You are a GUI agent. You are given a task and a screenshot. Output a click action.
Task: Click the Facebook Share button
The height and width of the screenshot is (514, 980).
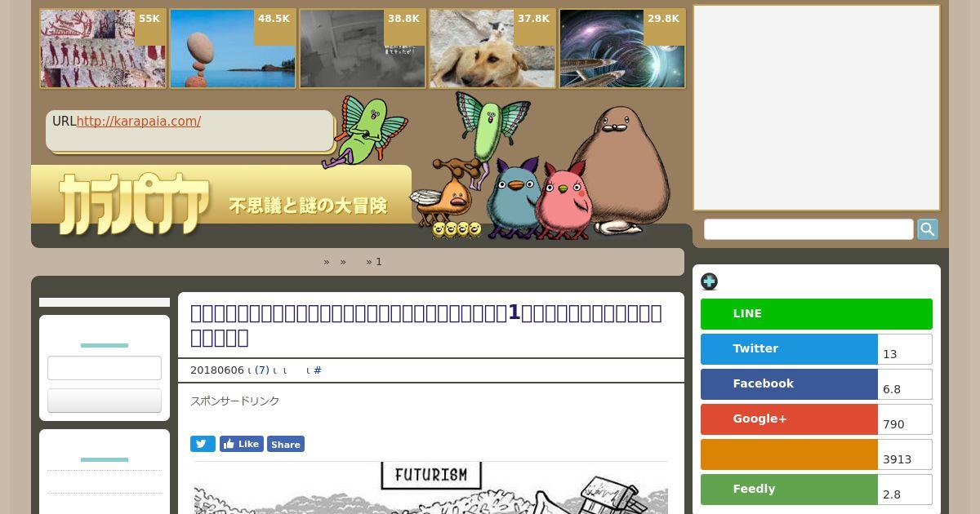click(x=286, y=444)
